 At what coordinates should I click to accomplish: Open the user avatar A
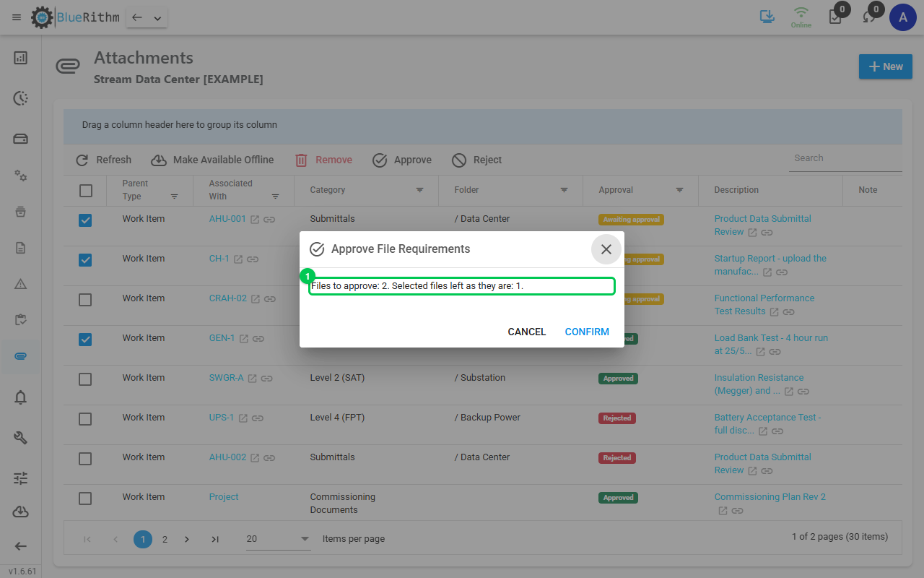tap(903, 17)
